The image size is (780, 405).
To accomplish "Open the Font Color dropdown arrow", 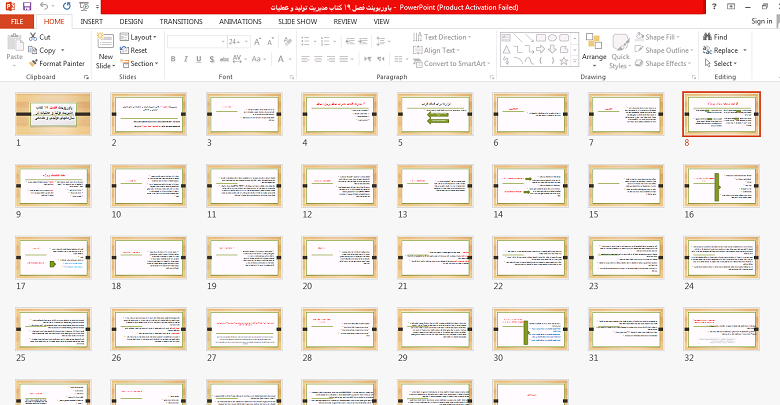I will pos(290,59).
